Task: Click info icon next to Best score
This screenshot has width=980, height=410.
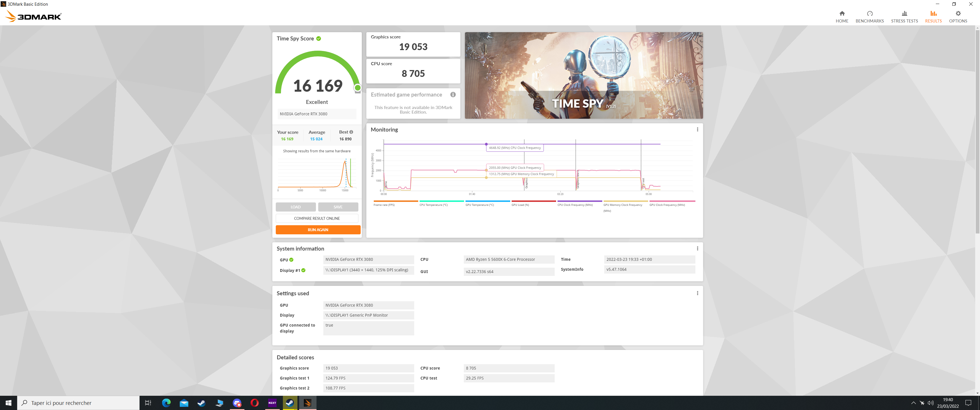Action: point(351,132)
